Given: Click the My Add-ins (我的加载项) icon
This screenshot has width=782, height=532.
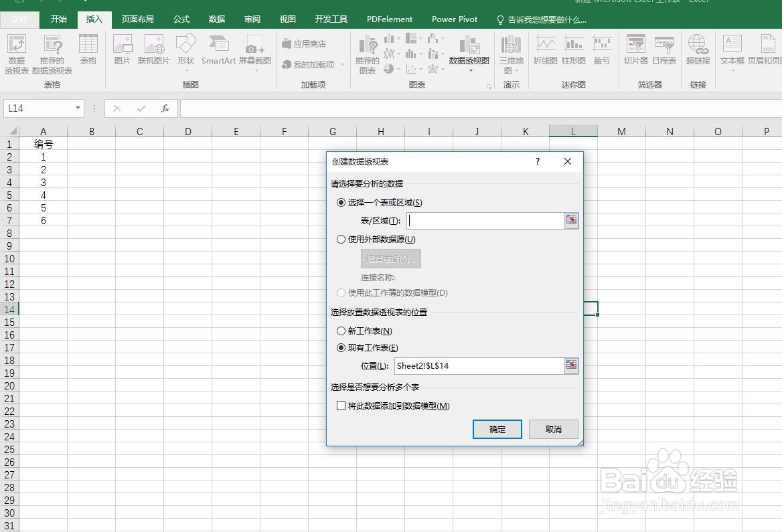Looking at the screenshot, I should [x=308, y=64].
